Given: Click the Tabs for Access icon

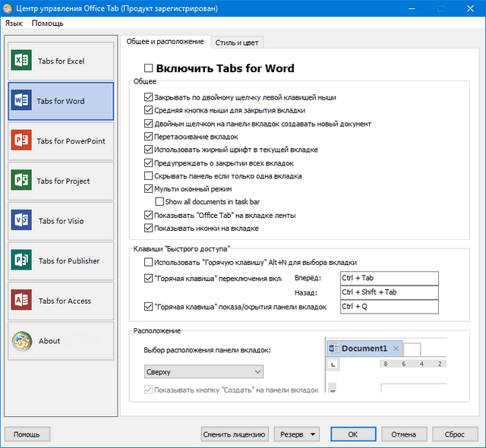Looking at the screenshot, I should (21, 301).
